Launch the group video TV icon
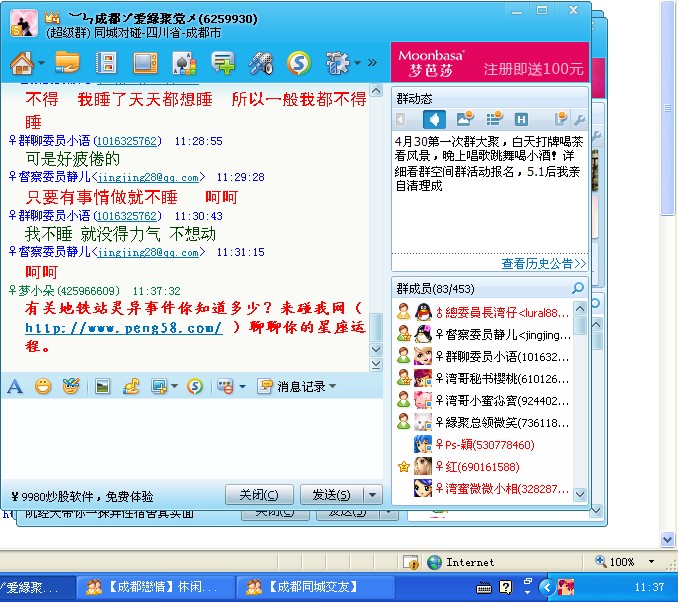Screen dimensions: 678x602 coord(145,63)
